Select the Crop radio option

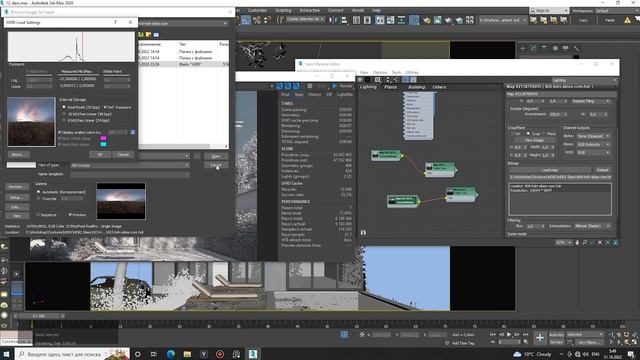pyautogui.click(x=528, y=133)
